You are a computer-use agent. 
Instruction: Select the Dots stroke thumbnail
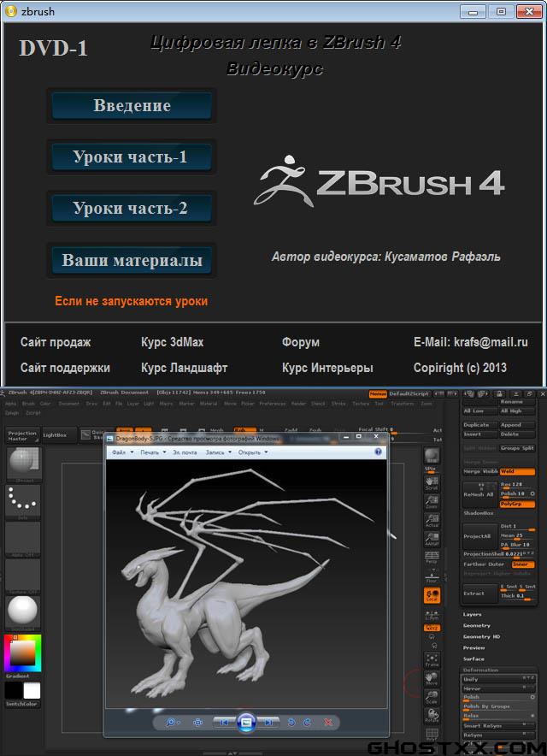(x=23, y=501)
